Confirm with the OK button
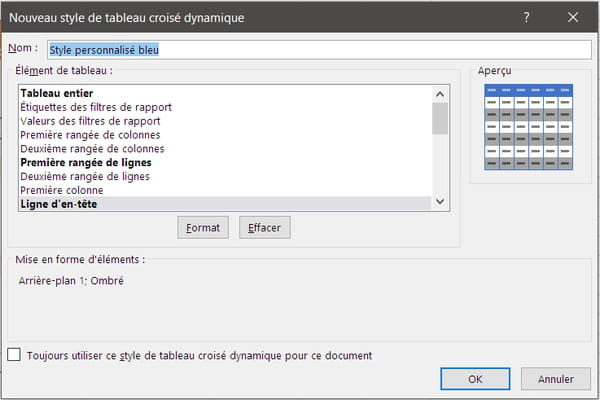Viewport: 600px width, 400px height. [x=475, y=379]
